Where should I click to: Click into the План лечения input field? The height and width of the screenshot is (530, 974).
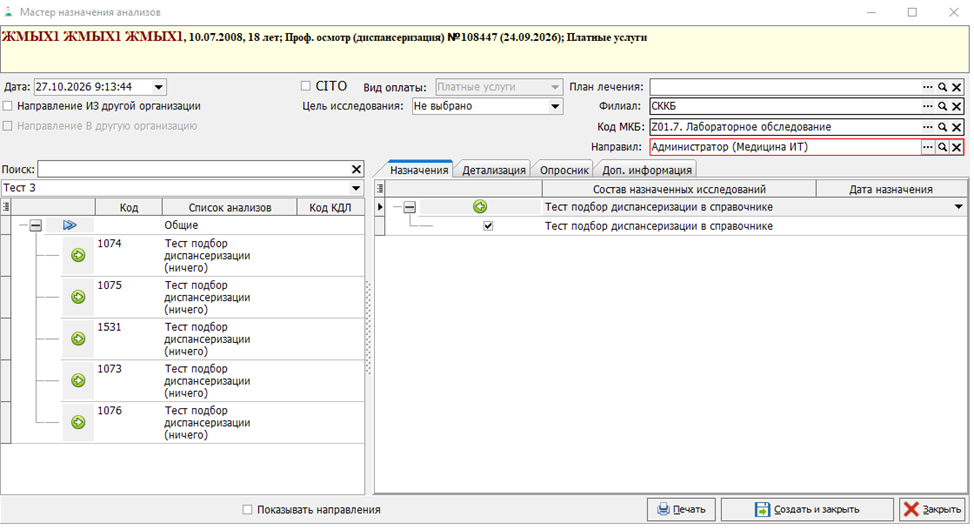pos(785,87)
